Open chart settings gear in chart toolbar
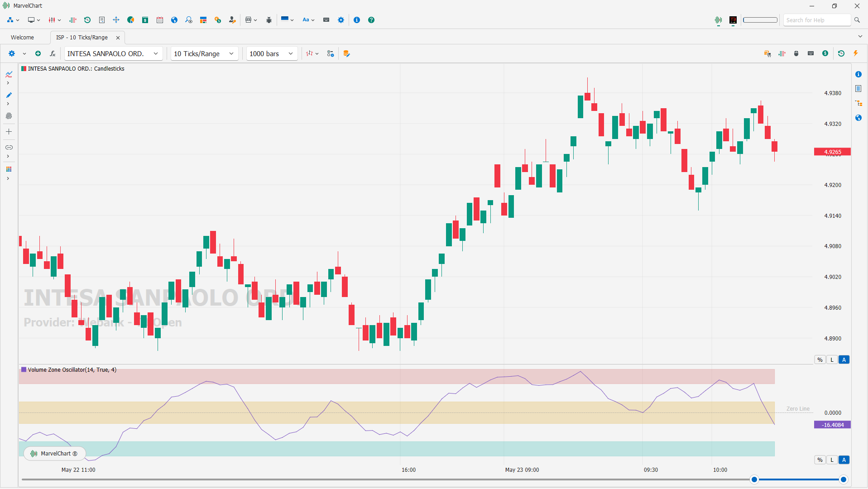868x489 pixels. pos(12,53)
